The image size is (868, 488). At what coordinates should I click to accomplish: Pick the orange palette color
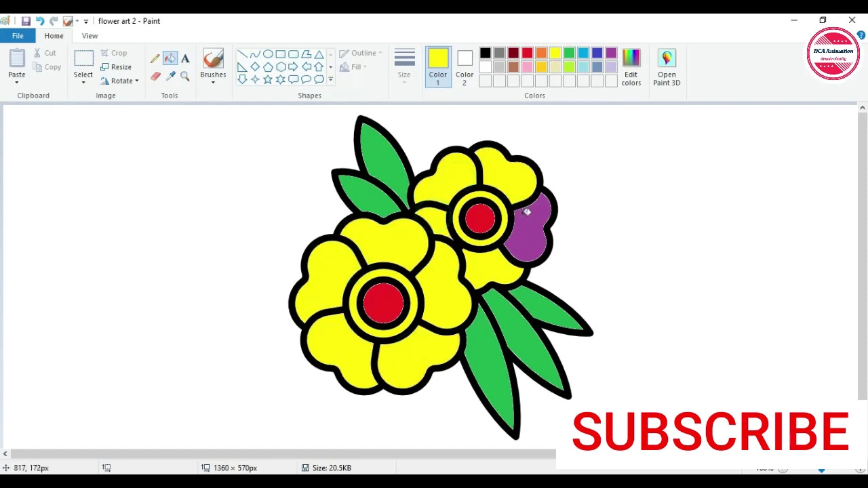click(x=541, y=53)
